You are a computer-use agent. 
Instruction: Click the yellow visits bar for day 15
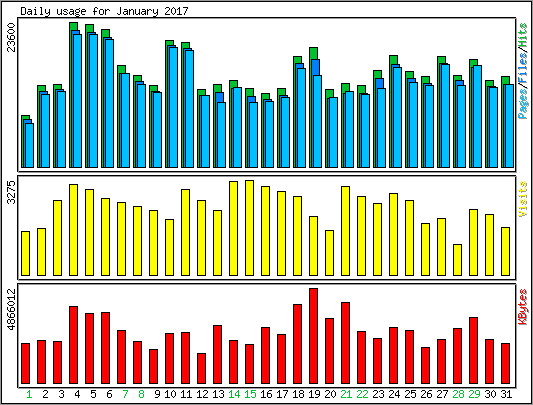point(250,228)
